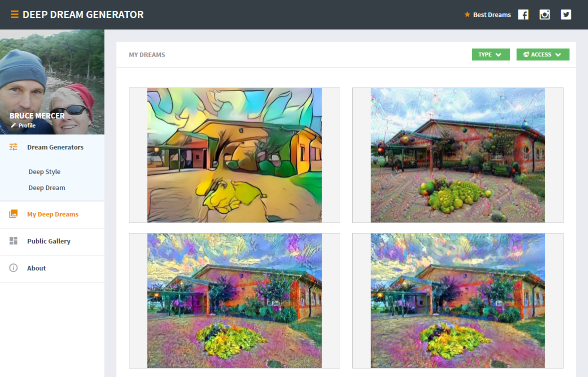
Task: Open the Twitter icon in header
Action: tap(566, 14)
